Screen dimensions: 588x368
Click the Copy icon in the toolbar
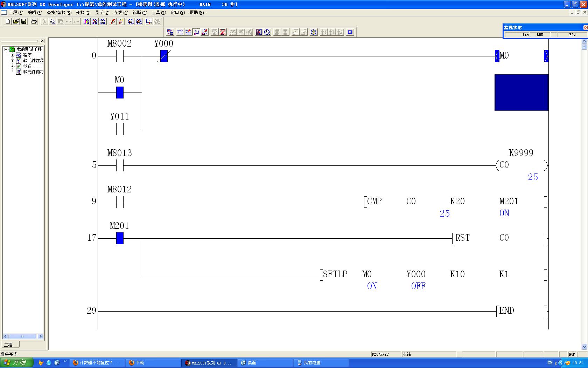(x=52, y=22)
